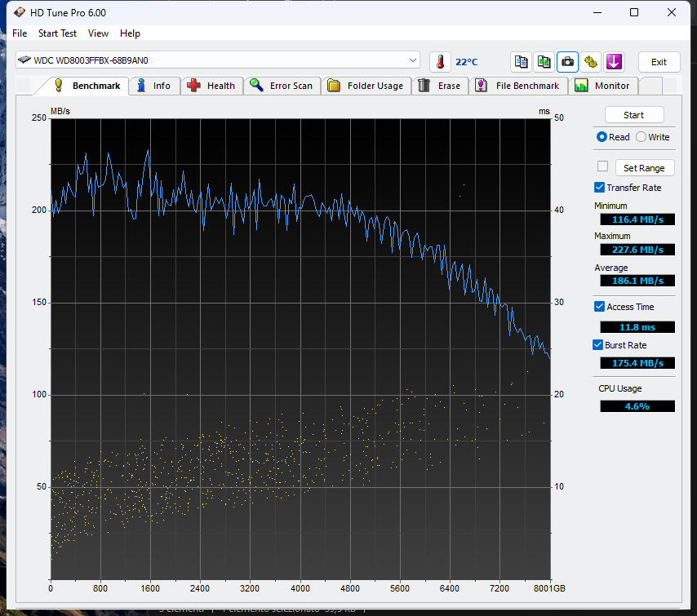Open options via the gears icon
The width and height of the screenshot is (697, 616).
[x=590, y=62]
